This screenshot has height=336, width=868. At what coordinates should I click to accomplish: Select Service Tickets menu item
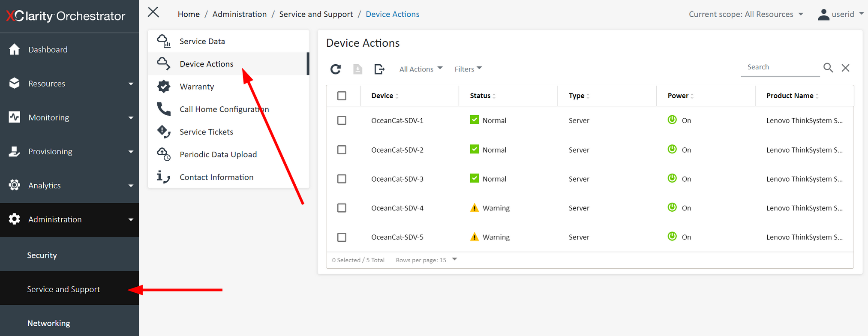pyautogui.click(x=228, y=132)
